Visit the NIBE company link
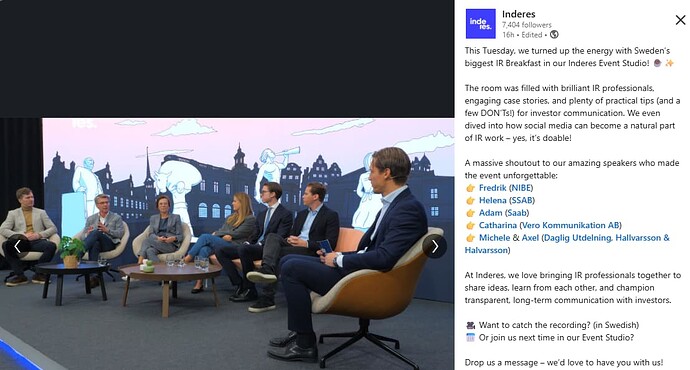Screen dimensions: 690x370 pyautogui.click(x=521, y=188)
